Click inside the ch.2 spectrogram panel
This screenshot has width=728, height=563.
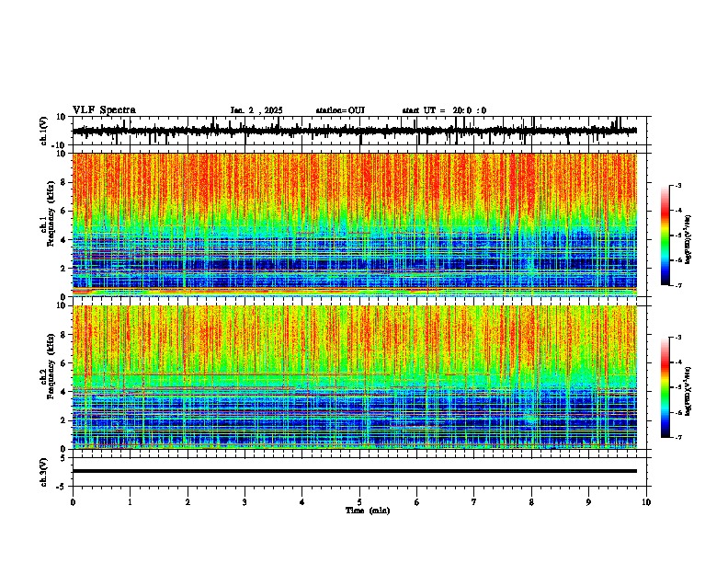(354, 377)
